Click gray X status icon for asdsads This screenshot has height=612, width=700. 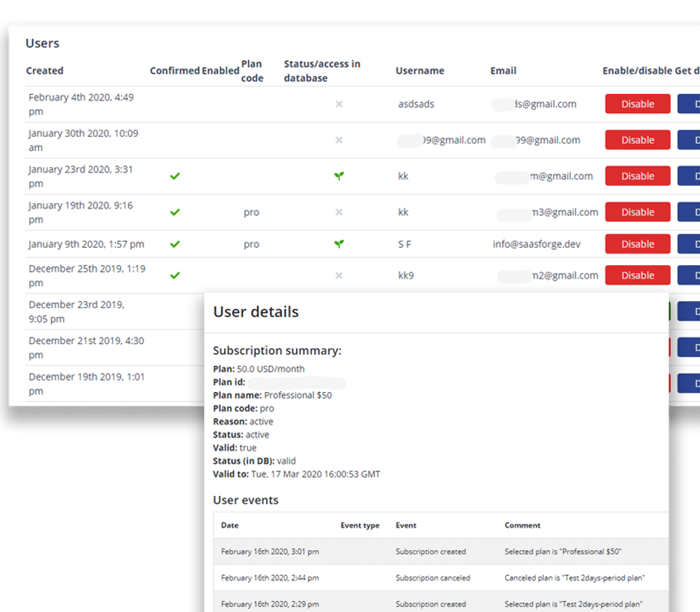[339, 104]
